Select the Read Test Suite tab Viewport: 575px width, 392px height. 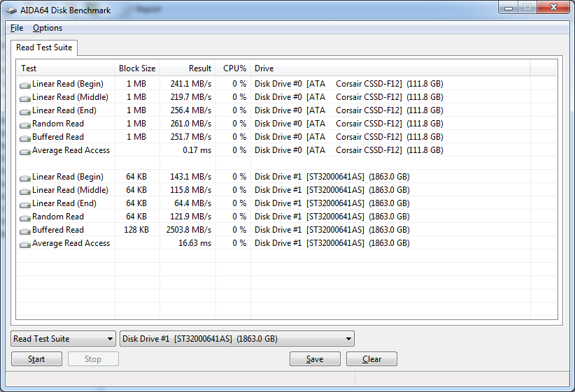click(44, 48)
